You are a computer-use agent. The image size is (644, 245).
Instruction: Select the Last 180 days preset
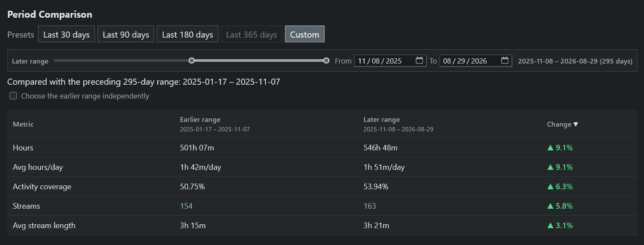187,35
